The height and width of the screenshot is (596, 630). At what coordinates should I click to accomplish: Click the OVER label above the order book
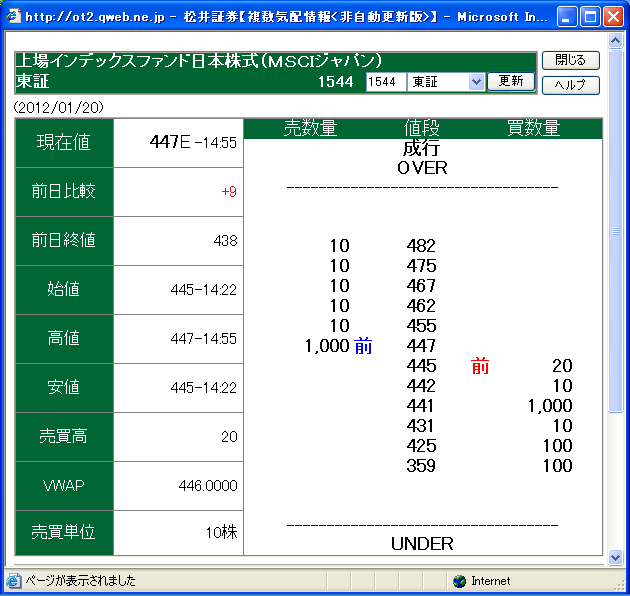click(422, 168)
